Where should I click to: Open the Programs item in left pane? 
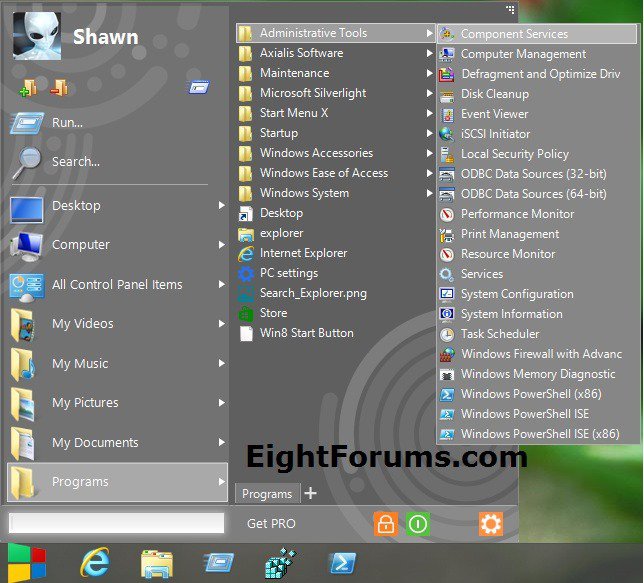117,482
